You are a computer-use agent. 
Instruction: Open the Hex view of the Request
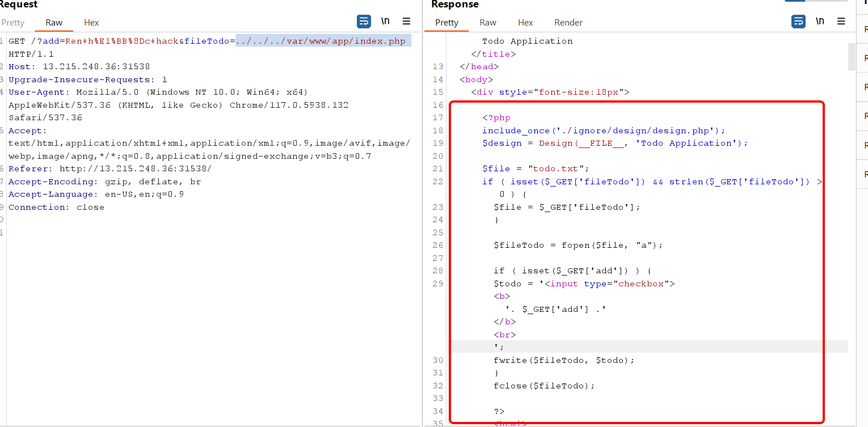pyautogui.click(x=91, y=23)
